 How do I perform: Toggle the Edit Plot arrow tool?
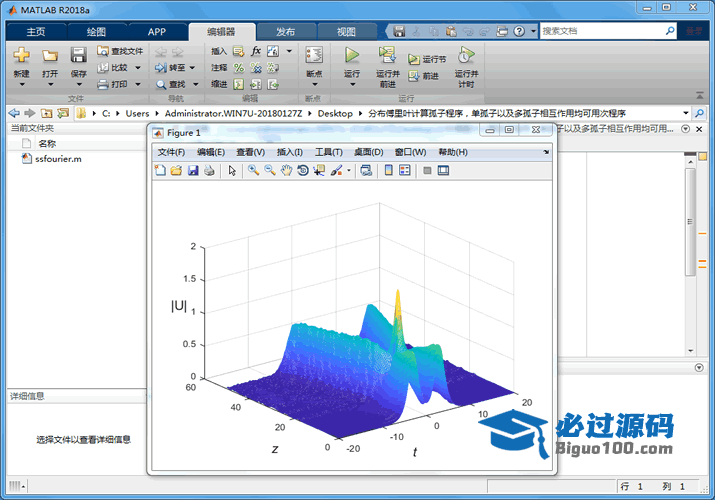232,171
